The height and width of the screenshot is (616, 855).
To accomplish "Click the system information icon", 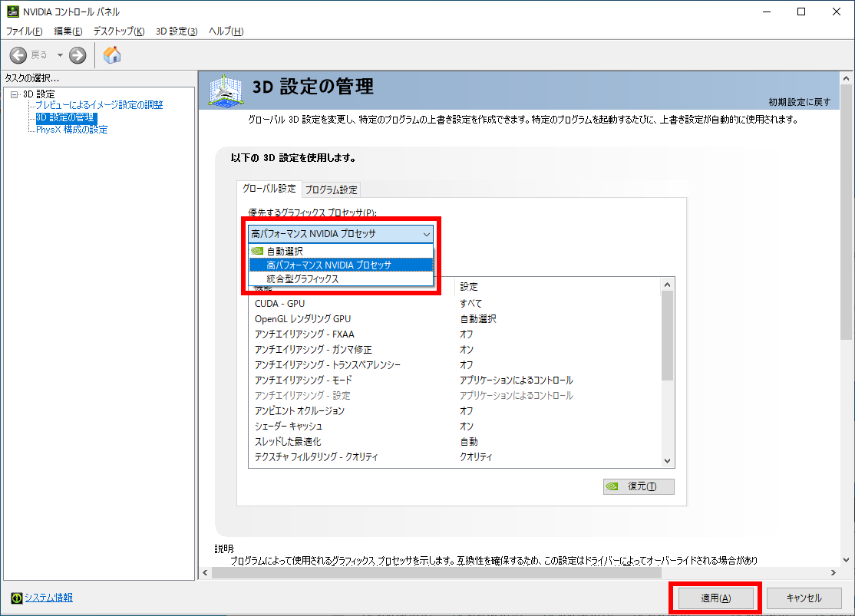I will (16, 598).
